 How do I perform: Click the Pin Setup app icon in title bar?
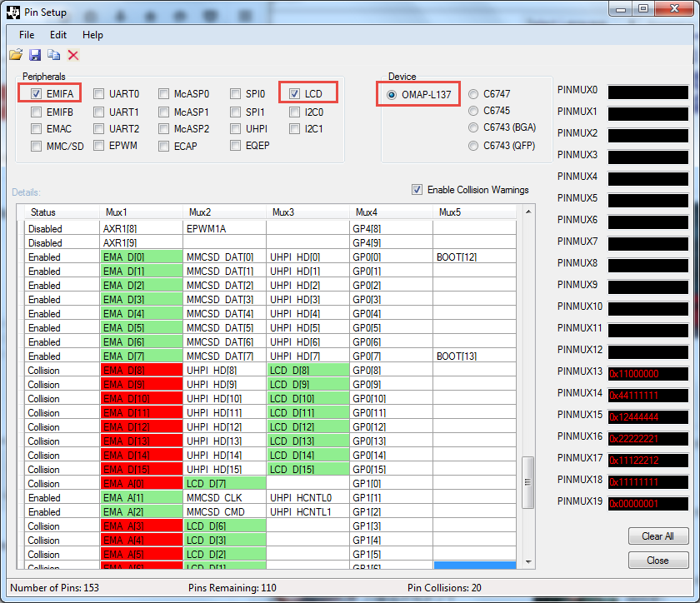point(13,12)
